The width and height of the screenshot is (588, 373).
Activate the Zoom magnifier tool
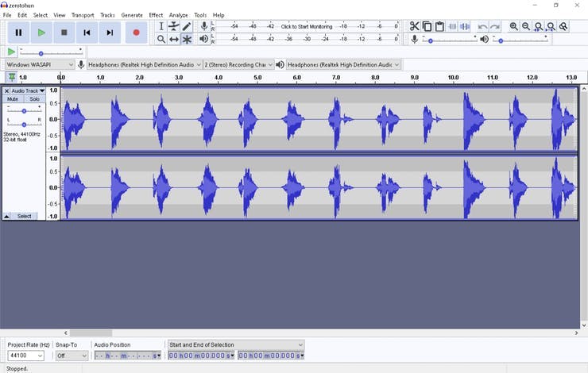pyautogui.click(x=161, y=39)
